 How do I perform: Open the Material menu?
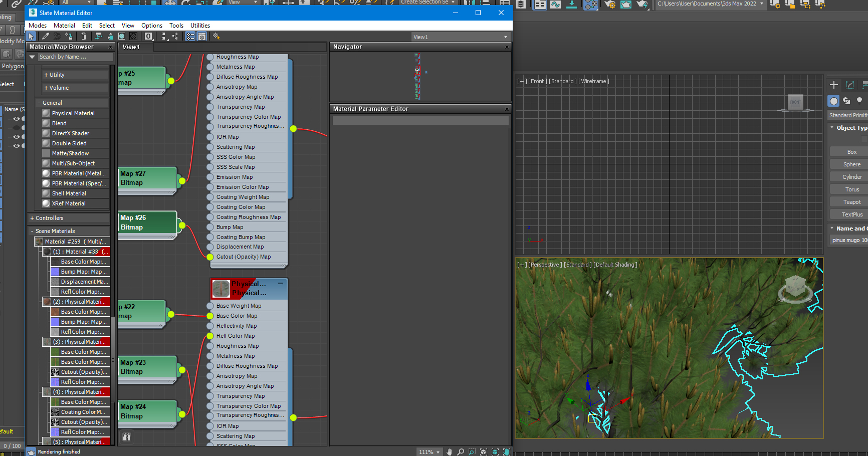click(64, 26)
